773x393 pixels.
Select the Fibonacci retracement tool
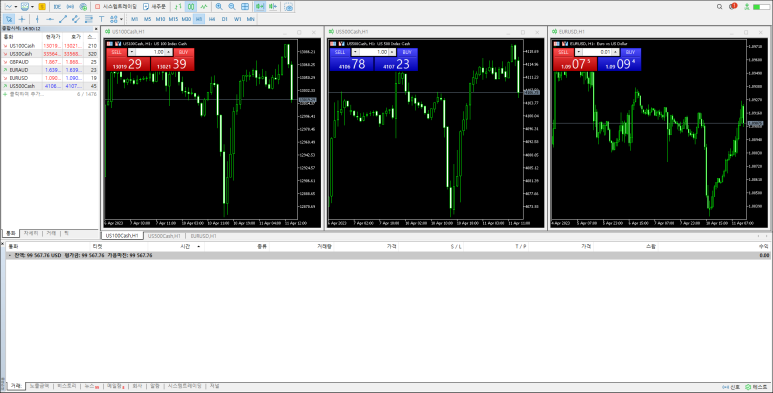89,19
